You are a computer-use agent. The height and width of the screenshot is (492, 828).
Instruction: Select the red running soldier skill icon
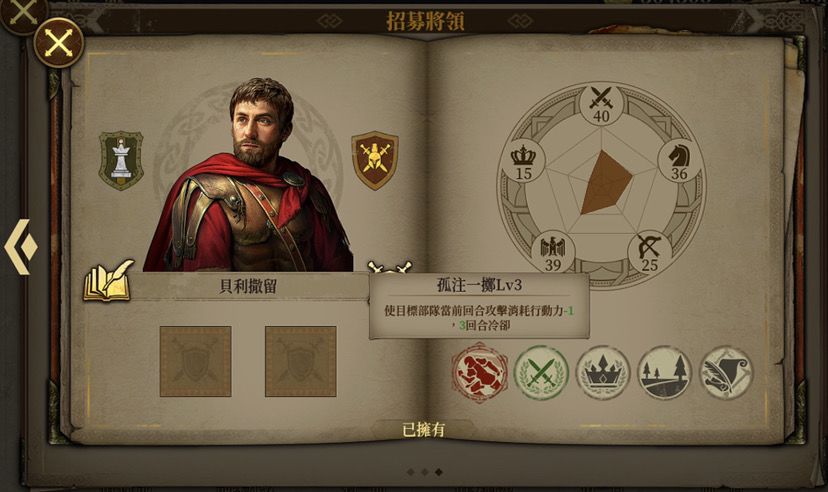click(479, 372)
